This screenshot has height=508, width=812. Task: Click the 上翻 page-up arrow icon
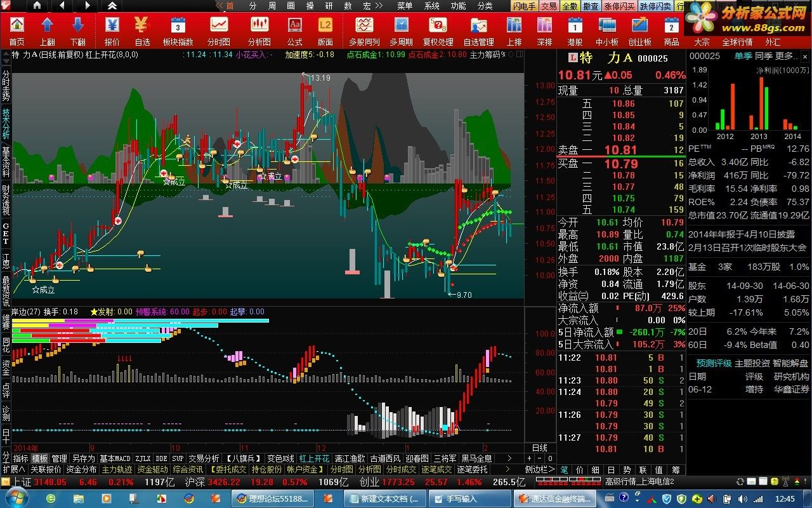(x=48, y=30)
